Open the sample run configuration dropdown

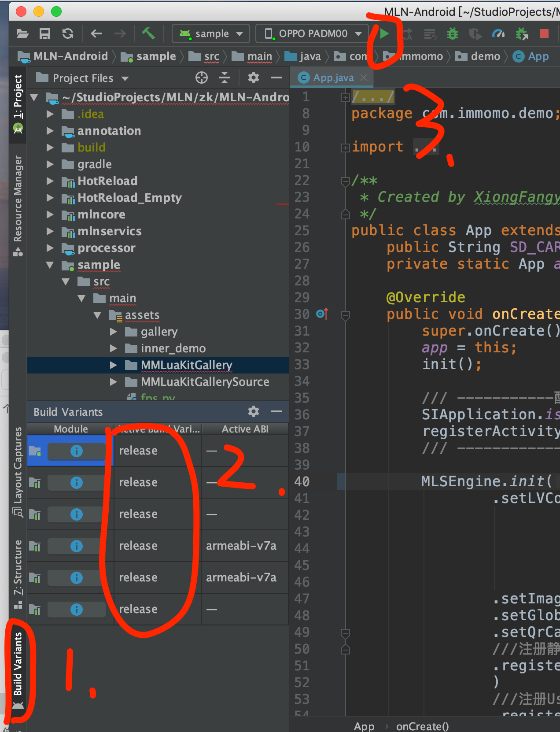tap(211, 33)
